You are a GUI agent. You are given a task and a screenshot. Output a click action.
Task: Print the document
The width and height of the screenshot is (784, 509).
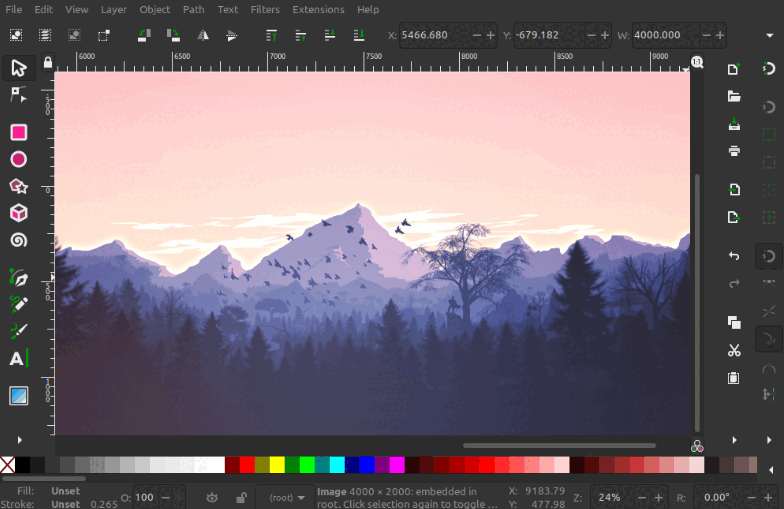point(734,150)
